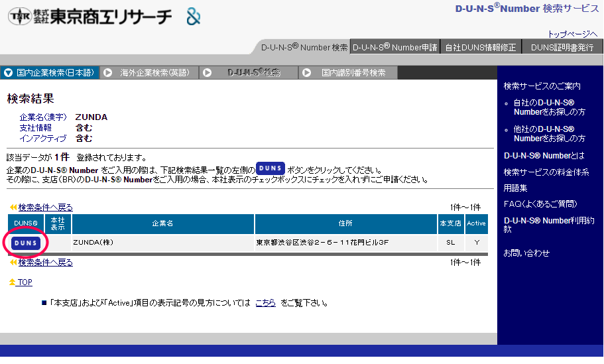Click the DUNS® column header

[26, 223]
